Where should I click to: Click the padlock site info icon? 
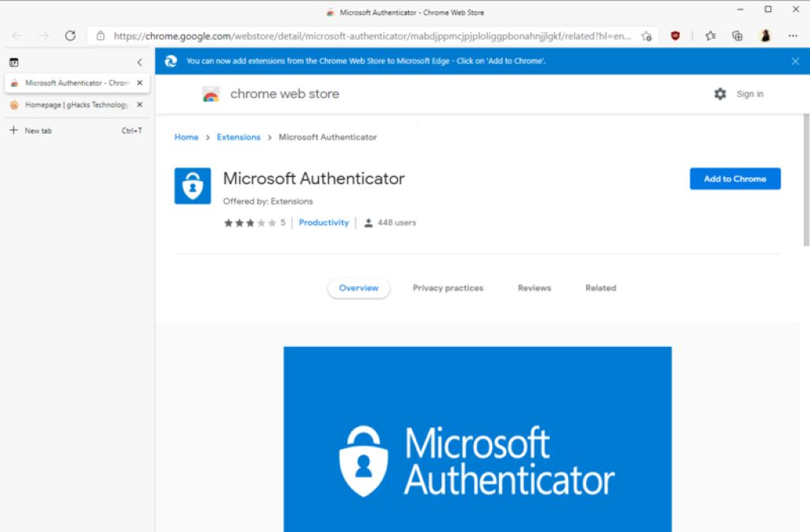point(100,36)
